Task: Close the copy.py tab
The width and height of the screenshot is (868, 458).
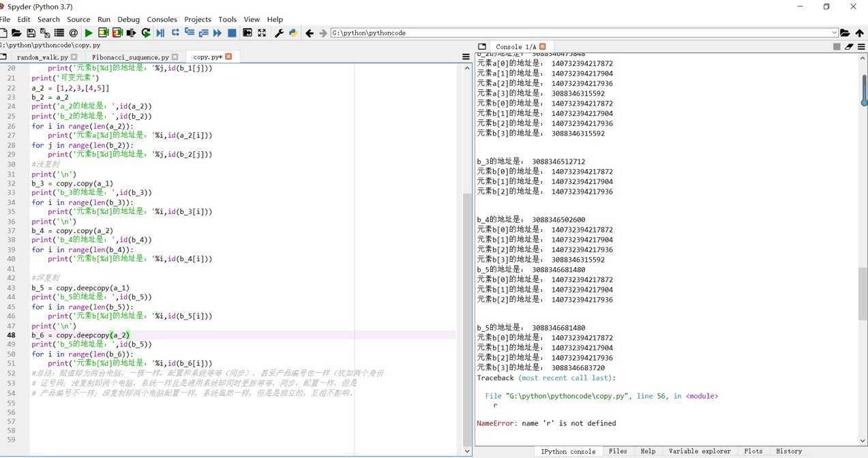Action: [228, 57]
